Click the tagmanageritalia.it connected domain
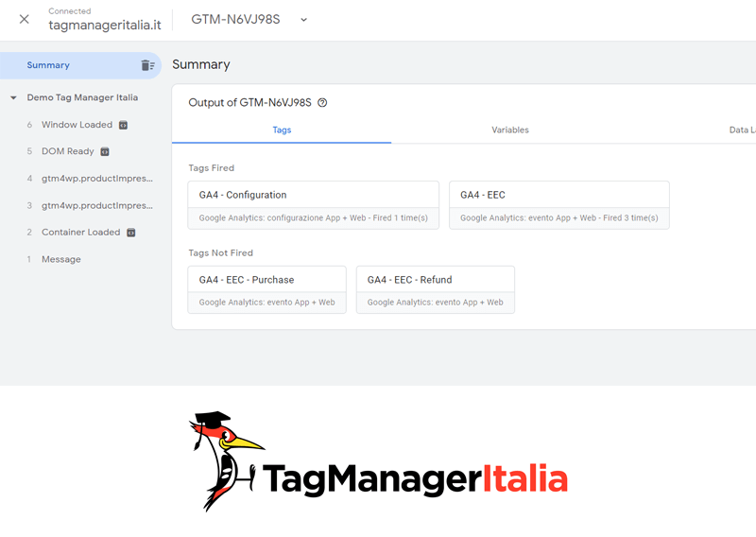 coord(105,26)
